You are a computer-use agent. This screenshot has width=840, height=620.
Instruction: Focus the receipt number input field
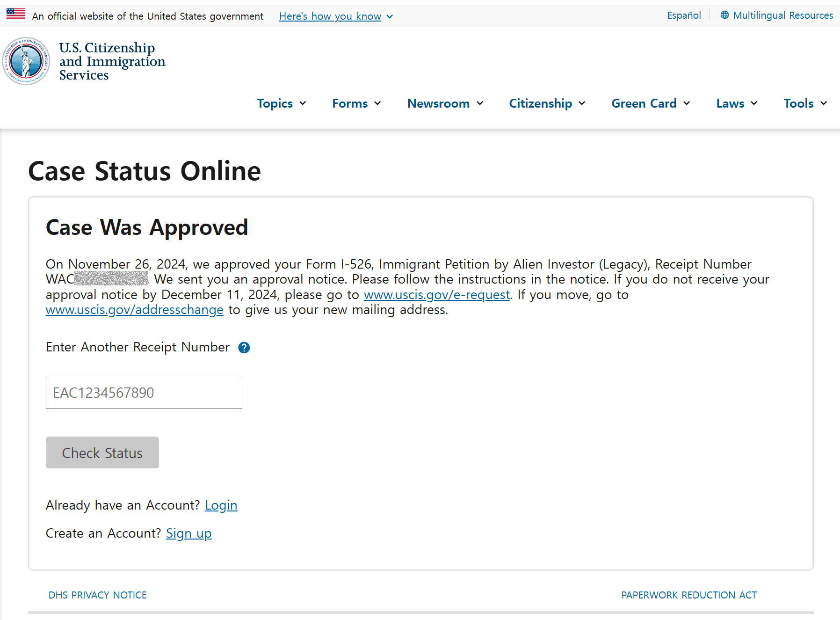[x=144, y=392]
